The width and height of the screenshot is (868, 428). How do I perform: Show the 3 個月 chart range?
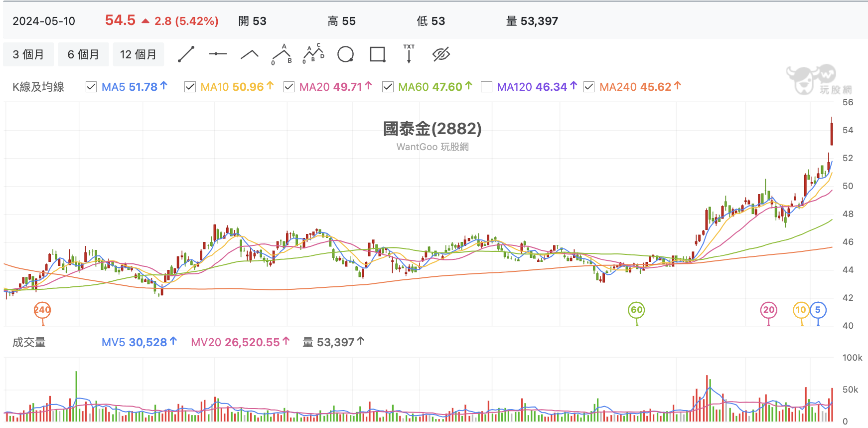tap(28, 54)
